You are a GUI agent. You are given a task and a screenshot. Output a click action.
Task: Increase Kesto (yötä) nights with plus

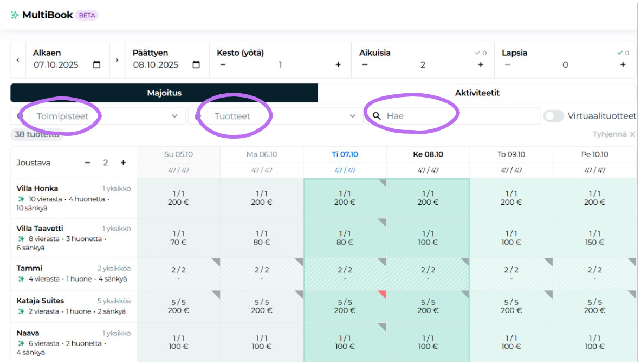[338, 65]
